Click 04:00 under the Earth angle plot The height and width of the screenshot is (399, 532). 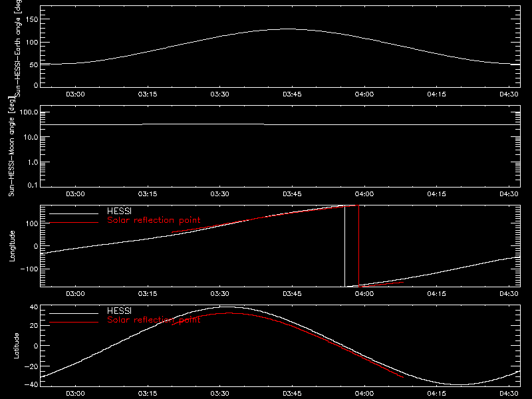coord(364,94)
